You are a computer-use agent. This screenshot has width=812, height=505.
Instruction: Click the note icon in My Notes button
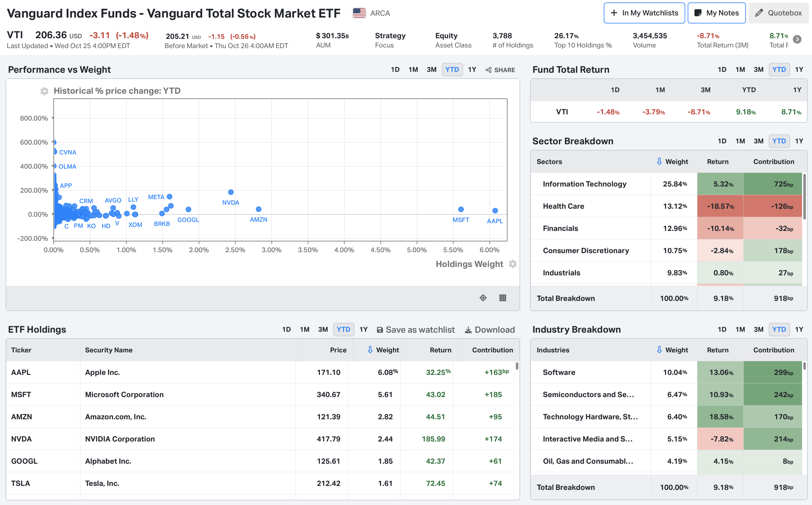(698, 13)
